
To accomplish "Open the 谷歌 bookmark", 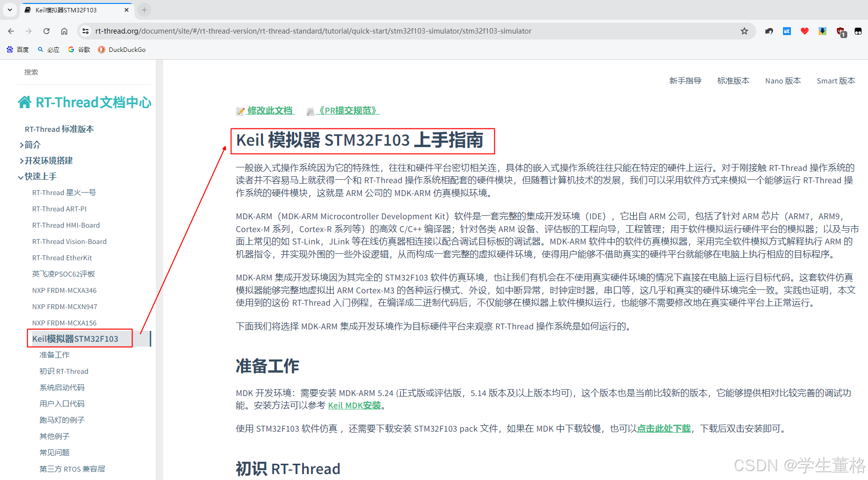I will [79, 49].
